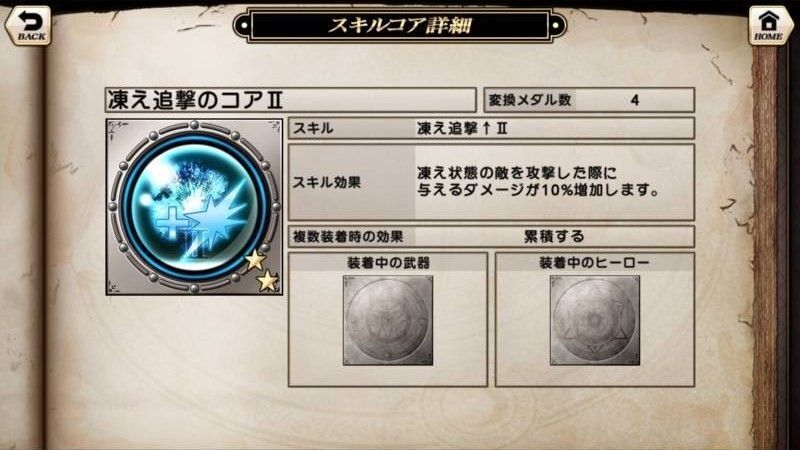
Task: Return to the HOME screen
Action: tap(768, 26)
